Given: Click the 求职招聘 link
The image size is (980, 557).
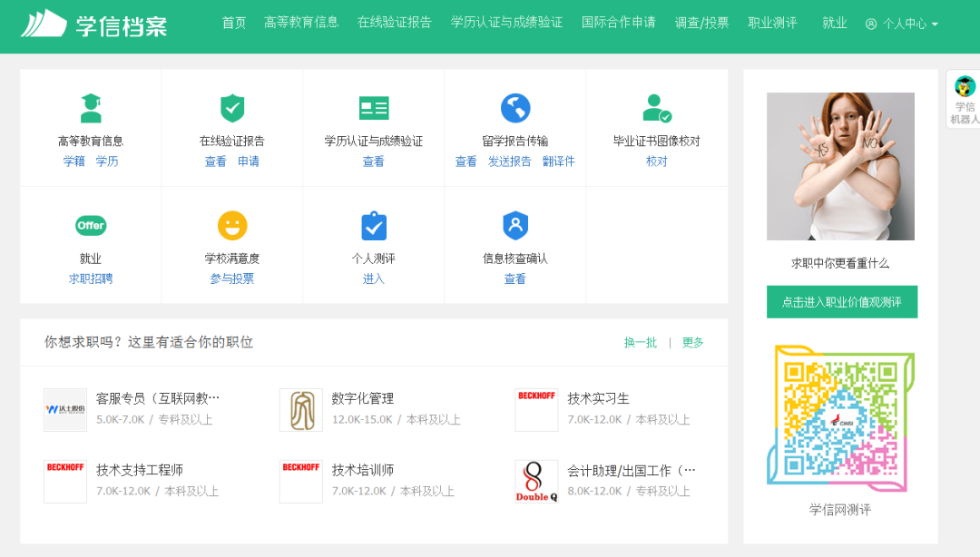Looking at the screenshot, I should [91, 278].
